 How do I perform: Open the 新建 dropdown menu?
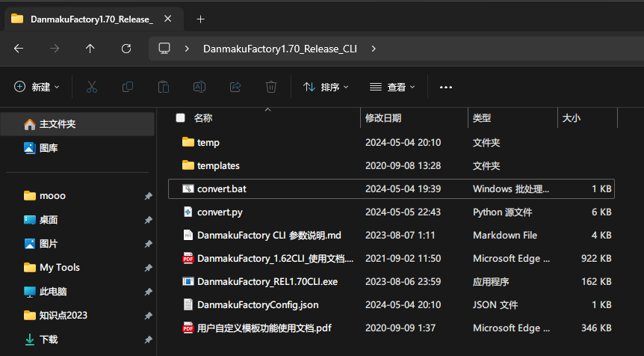pyautogui.click(x=37, y=87)
